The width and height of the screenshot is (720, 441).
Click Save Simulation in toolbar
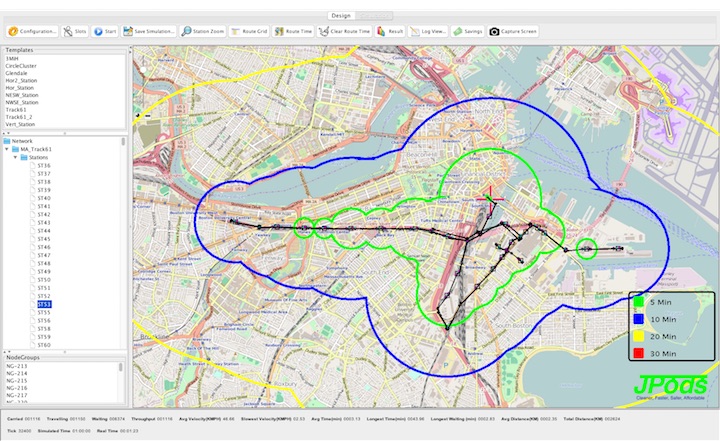point(149,31)
